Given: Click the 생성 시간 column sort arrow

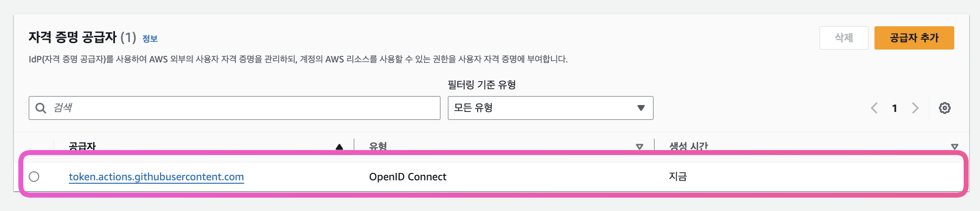Looking at the screenshot, I should [955, 147].
